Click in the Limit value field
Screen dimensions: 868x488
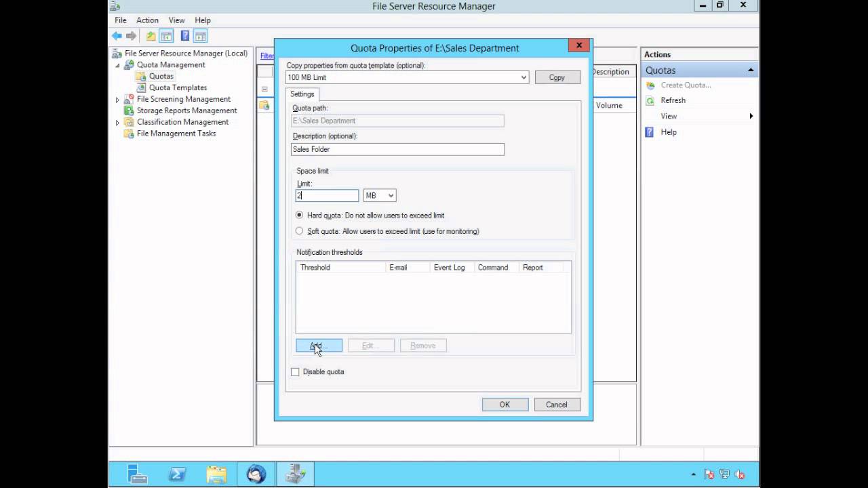tap(327, 195)
